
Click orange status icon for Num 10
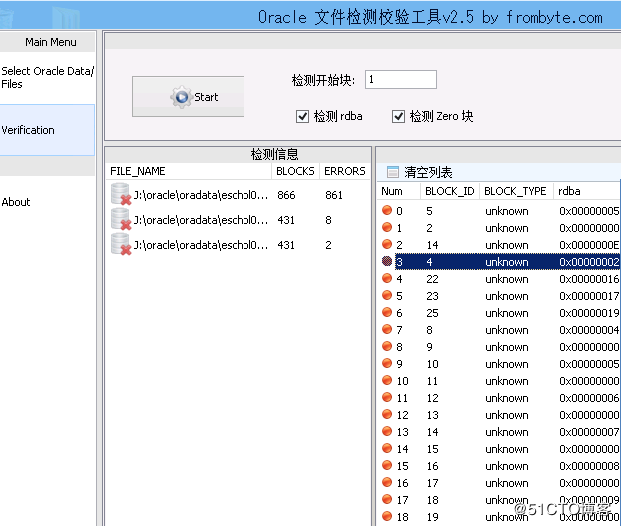(x=387, y=380)
